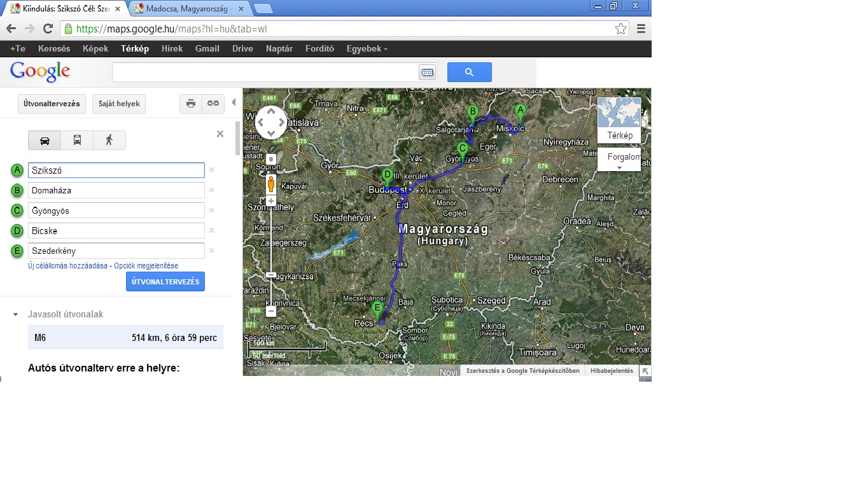Remove the Gyöngyös destination with its X

coord(211,210)
